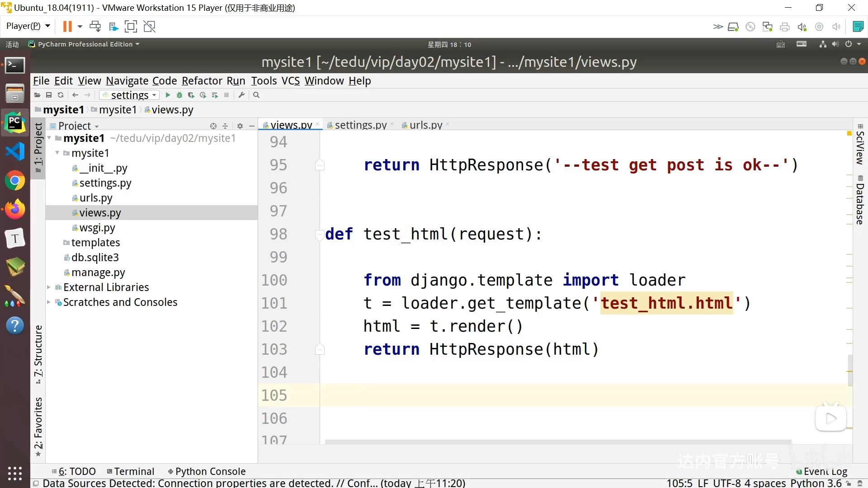The image size is (868, 488).
Task: Toggle the Favorites tool window side tab
Action: [x=38, y=425]
